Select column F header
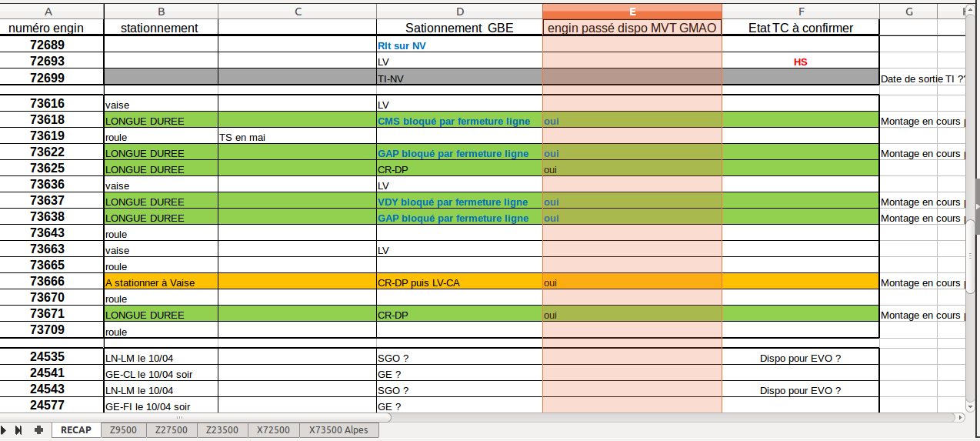 pos(800,12)
